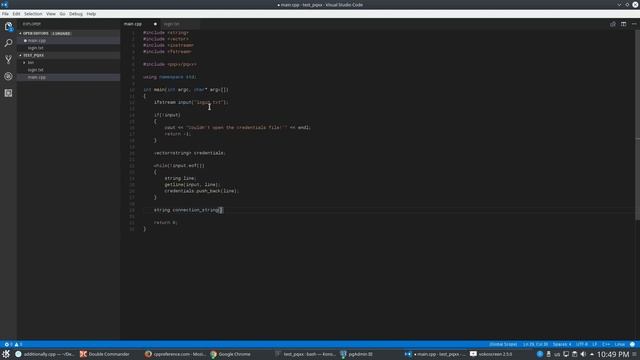
Task: Click the 'using namespace std;' line
Action: point(169,77)
